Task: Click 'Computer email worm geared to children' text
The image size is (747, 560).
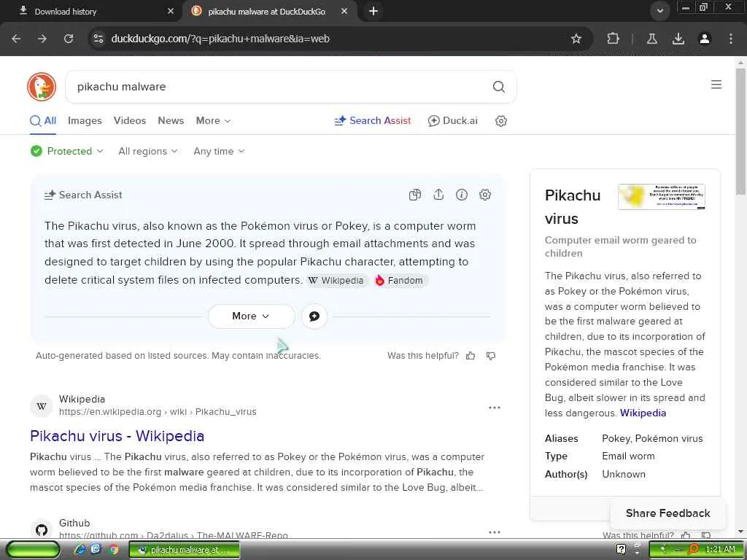Action: (620, 246)
